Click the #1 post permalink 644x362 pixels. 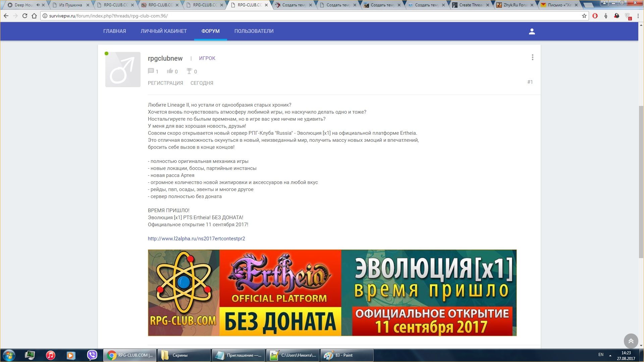click(530, 82)
